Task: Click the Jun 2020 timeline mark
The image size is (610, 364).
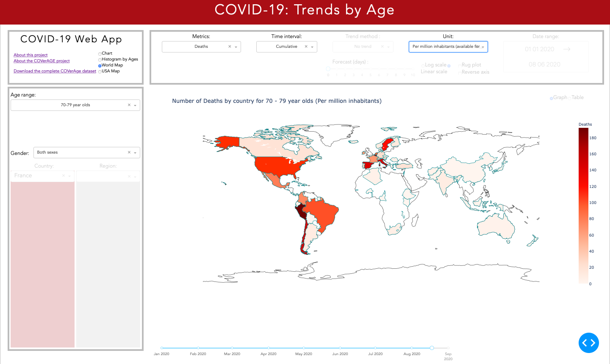Action: 340,354
